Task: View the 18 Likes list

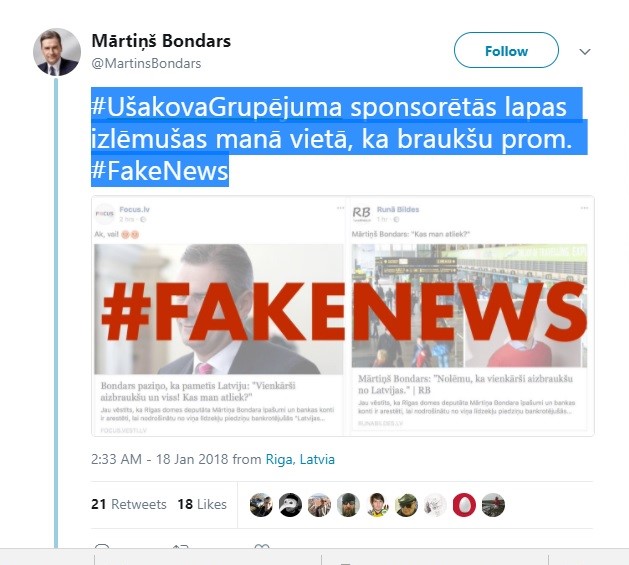Action: point(202,504)
